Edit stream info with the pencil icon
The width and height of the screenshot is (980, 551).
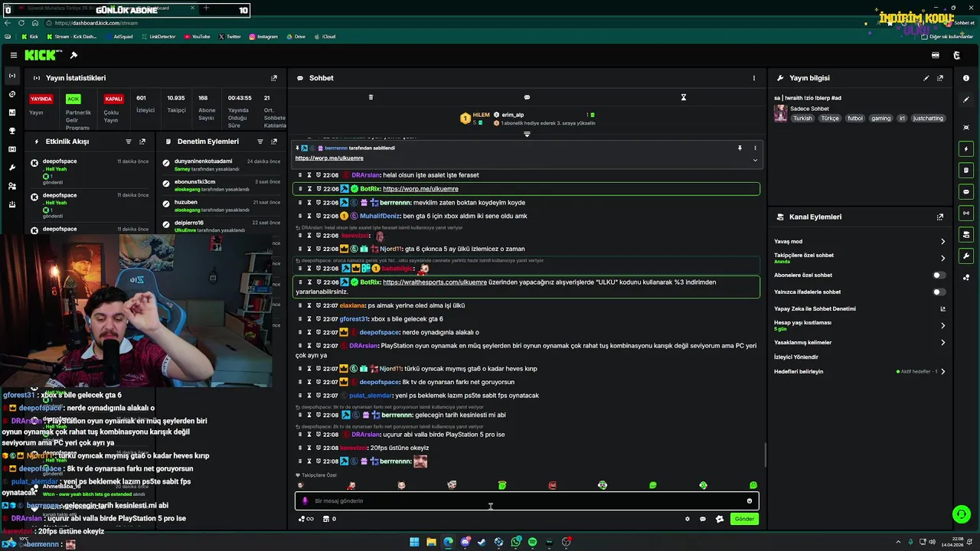(926, 78)
